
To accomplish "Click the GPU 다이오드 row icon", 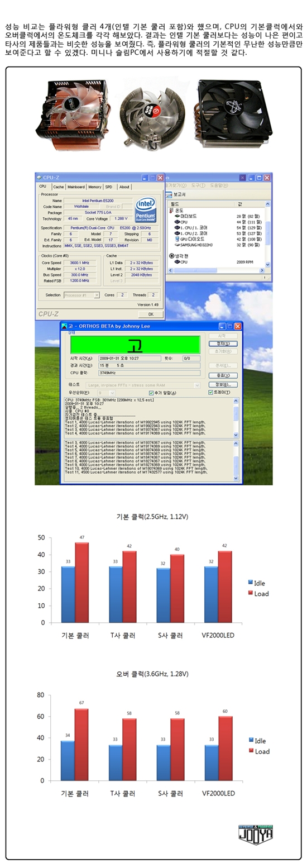I will pyautogui.click(x=177, y=239).
